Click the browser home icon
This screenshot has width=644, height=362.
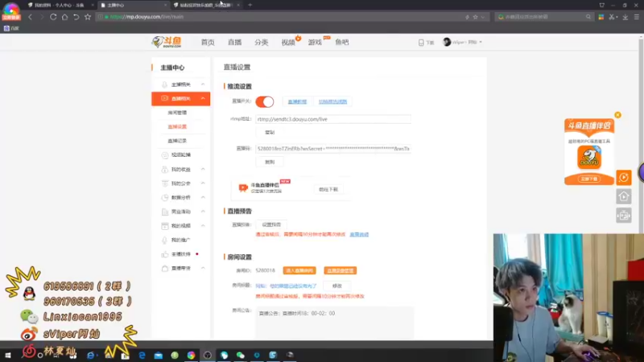click(65, 17)
